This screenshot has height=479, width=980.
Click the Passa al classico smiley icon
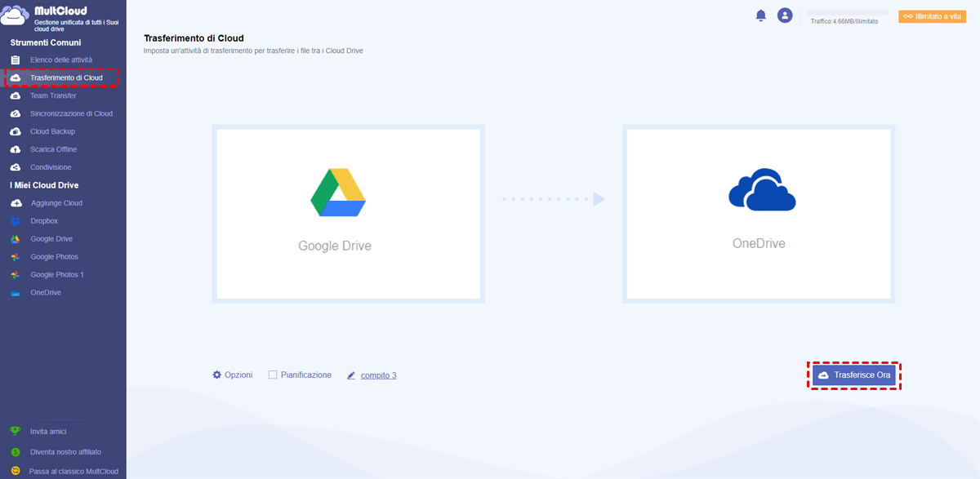[x=15, y=471]
